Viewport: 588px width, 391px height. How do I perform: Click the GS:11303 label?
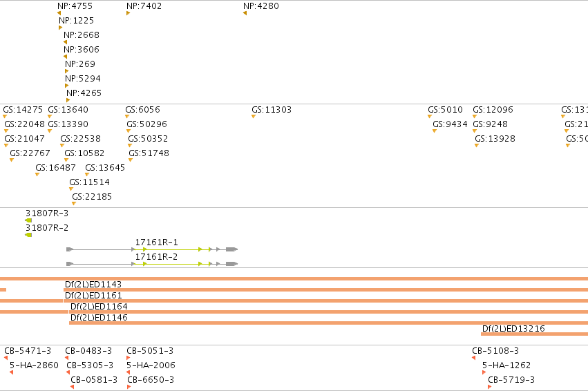click(272, 110)
